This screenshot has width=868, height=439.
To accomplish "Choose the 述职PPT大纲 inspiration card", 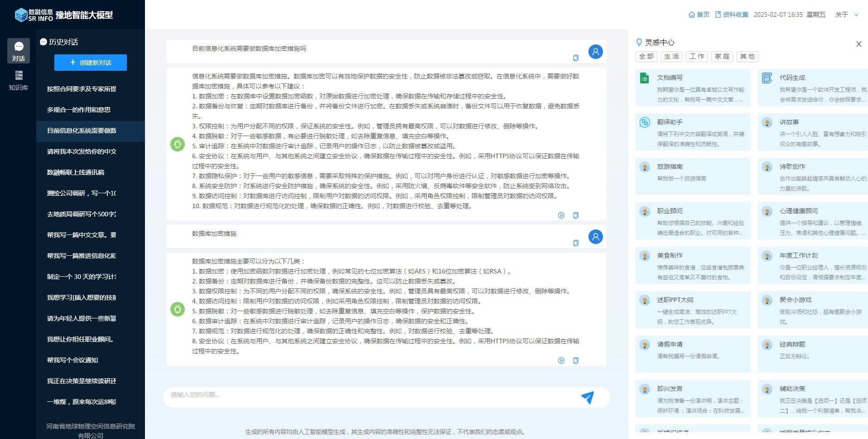I will [x=693, y=310].
